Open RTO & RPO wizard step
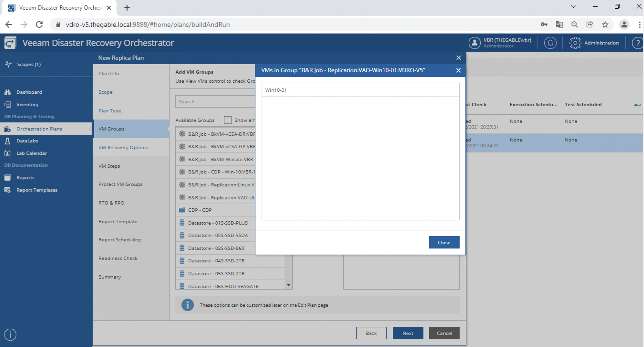The height and width of the screenshot is (347, 644). pyautogui.click(x=111, y=203)
